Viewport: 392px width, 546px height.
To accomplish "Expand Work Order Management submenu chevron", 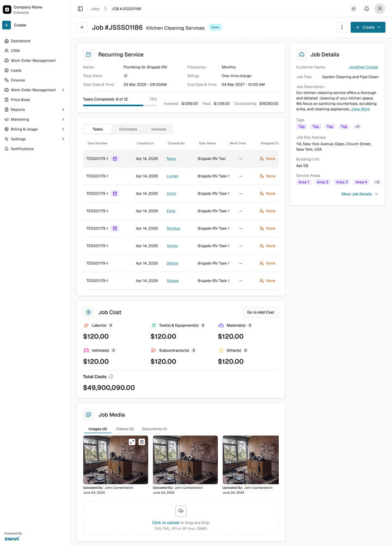I will point(63,90).
